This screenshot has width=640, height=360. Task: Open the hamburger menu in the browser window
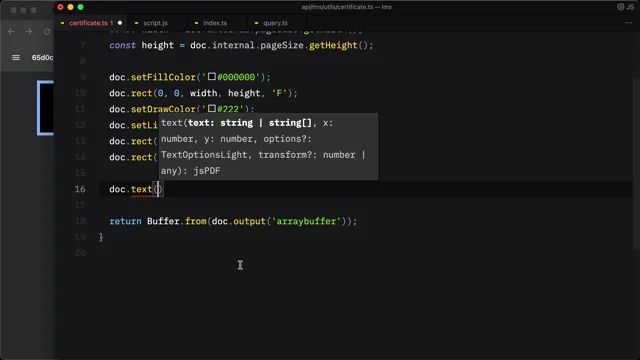[x=16, y=58]
